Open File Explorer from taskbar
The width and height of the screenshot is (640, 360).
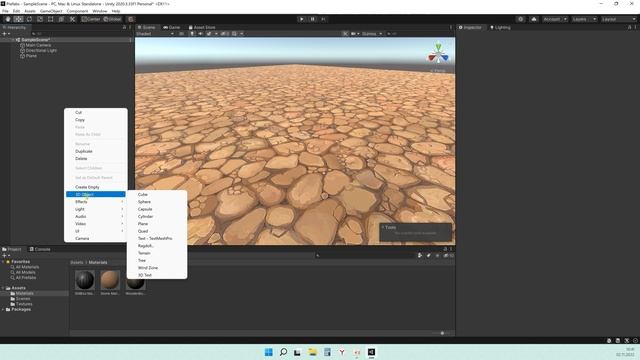[313, 352]
